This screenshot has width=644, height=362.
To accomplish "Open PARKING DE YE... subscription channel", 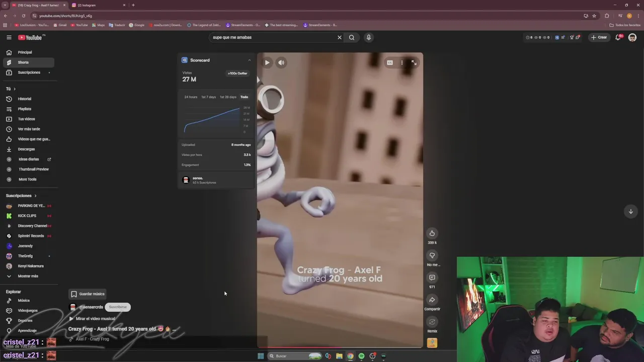I will point(28,206).
